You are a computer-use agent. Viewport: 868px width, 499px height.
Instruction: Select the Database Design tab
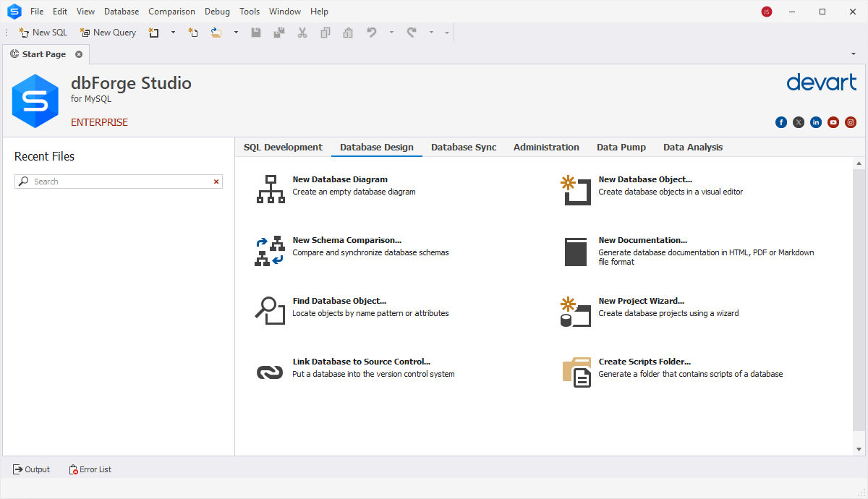click(x=377, y=148)
